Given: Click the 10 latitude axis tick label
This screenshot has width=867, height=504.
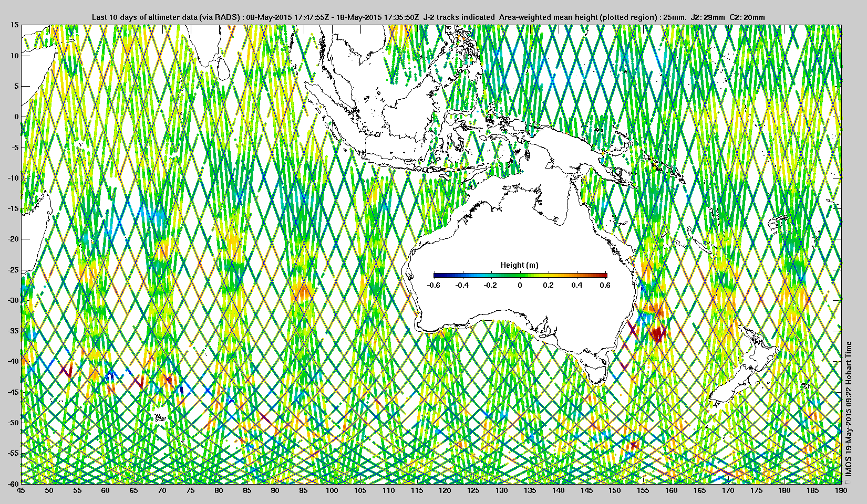Looking at the screenshot, I should click(15, 55).
